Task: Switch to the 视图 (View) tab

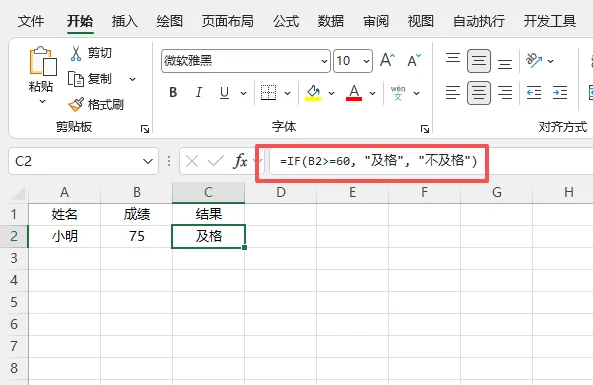Action: tap(421, 21)
